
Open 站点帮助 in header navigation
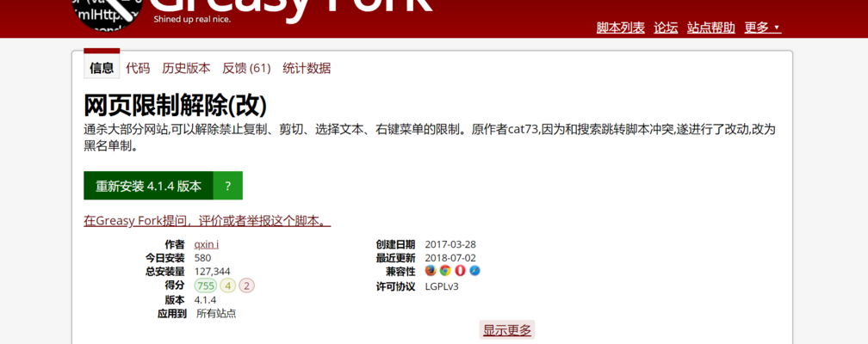(x=710, y=28)
